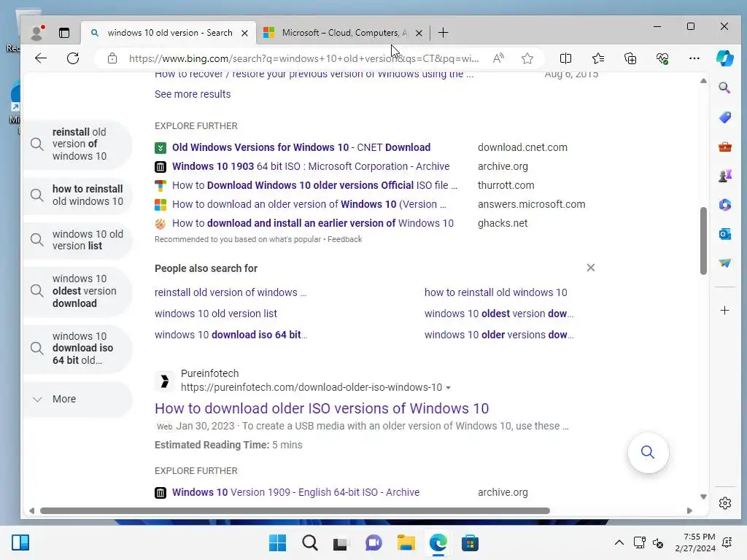The height and width of the screenshot is (560, 747).
Task: Open sidebar Microsoft 365 icon
Action: (x=724, y=205)
